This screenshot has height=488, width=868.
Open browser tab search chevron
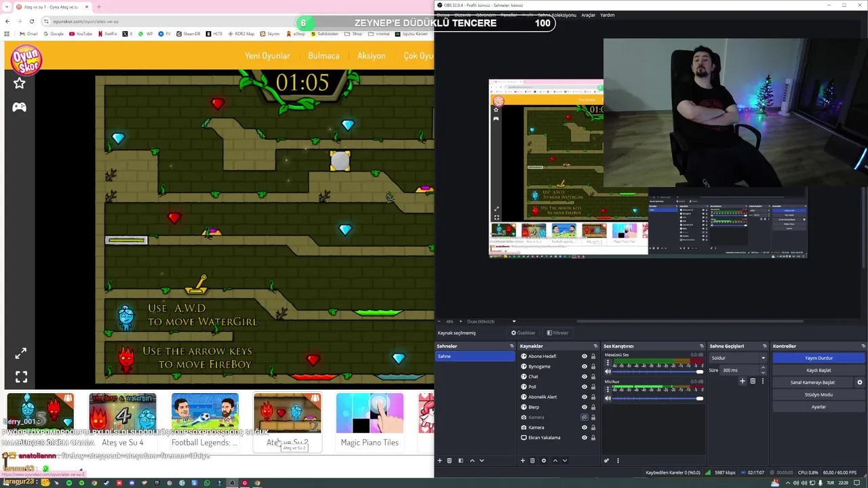pyautogui.click(x=7, y=7)
